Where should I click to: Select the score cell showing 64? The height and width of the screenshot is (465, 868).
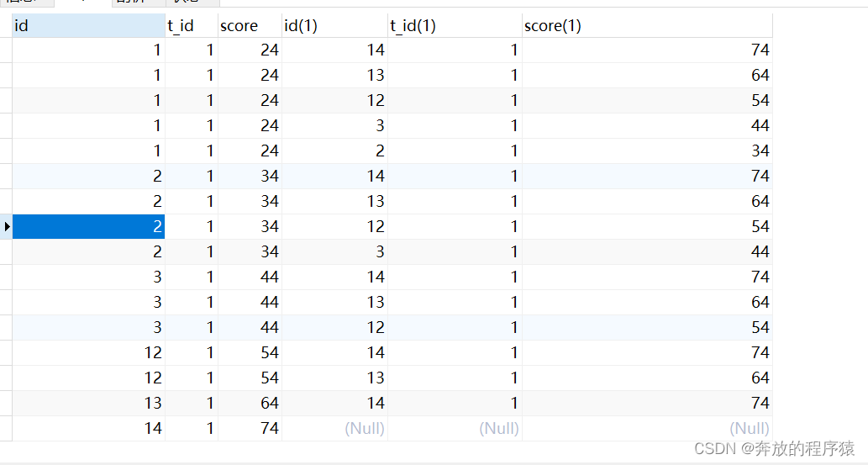tap(249, 403)
